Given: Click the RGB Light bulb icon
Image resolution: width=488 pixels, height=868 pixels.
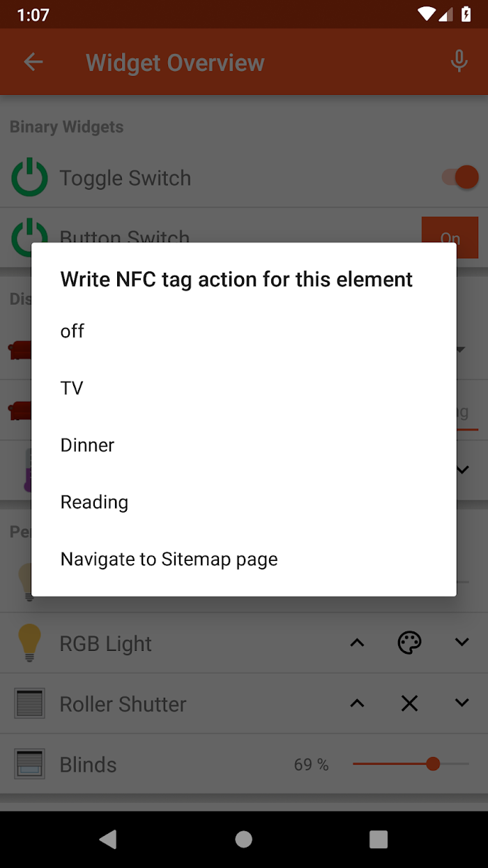Looking at the screenshot, I should click(29, 643).
